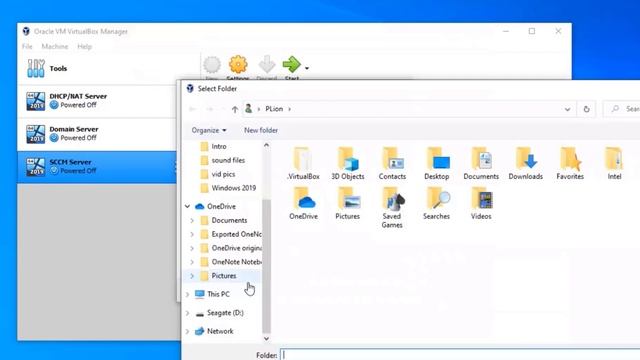Click the PLion breadcrumb in address bar
This screenshot has height=360, width=640.
(274, 109)
